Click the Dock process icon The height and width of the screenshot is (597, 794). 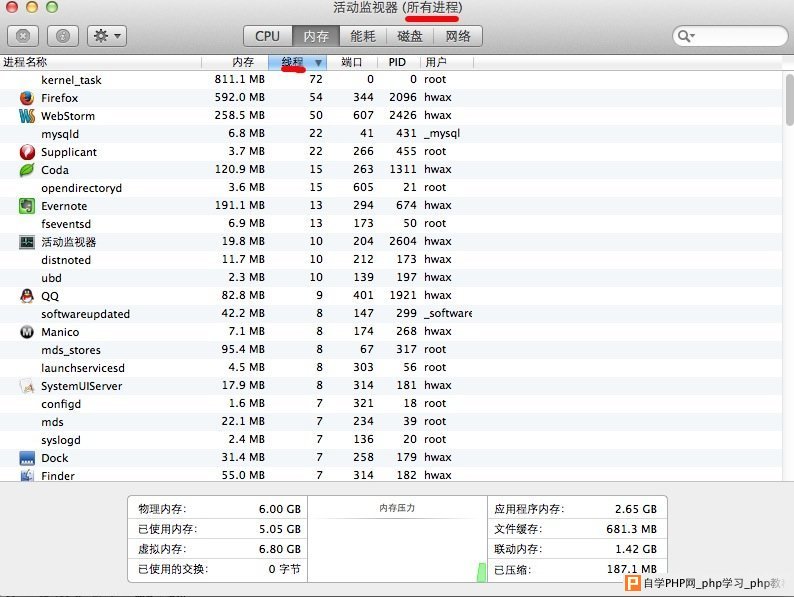27,458
